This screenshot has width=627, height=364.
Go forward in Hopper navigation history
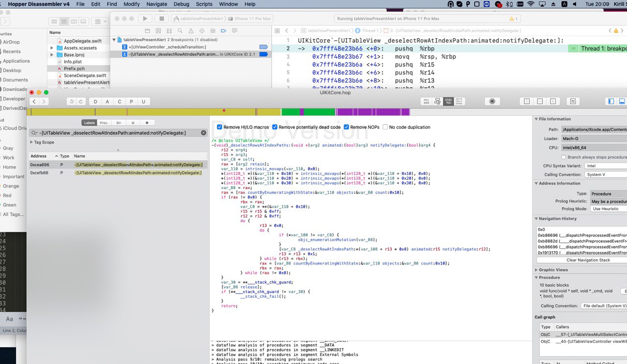[x=44, y=101]
